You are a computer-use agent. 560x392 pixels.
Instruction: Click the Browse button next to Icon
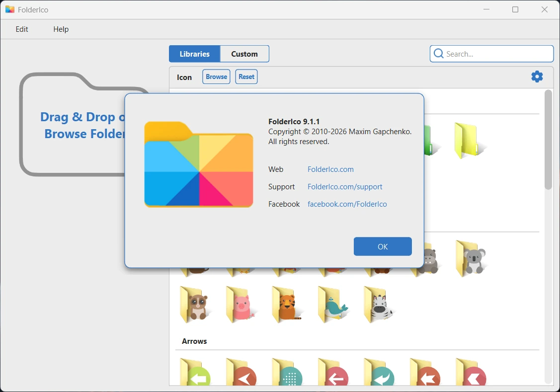(x=216, y=77)
